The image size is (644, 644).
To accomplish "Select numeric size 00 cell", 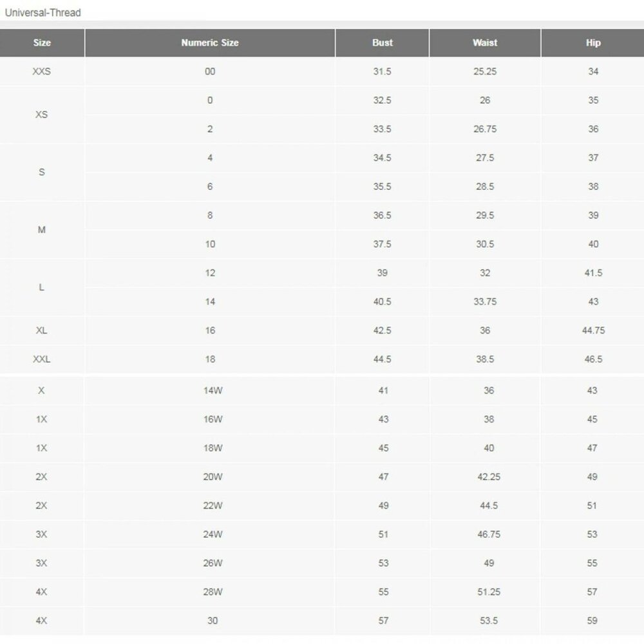I will click(210, 71).
